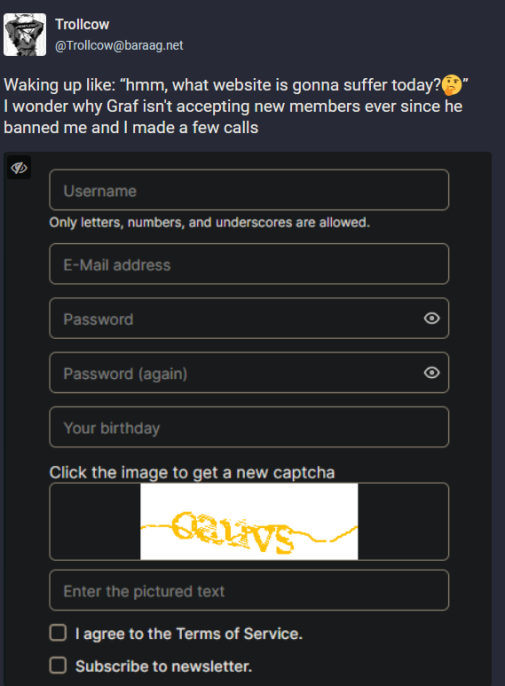The image size is (505, 686).
Task: Click the Terms of Service label text
Action: pyautogui.click(x=189, y=634)
